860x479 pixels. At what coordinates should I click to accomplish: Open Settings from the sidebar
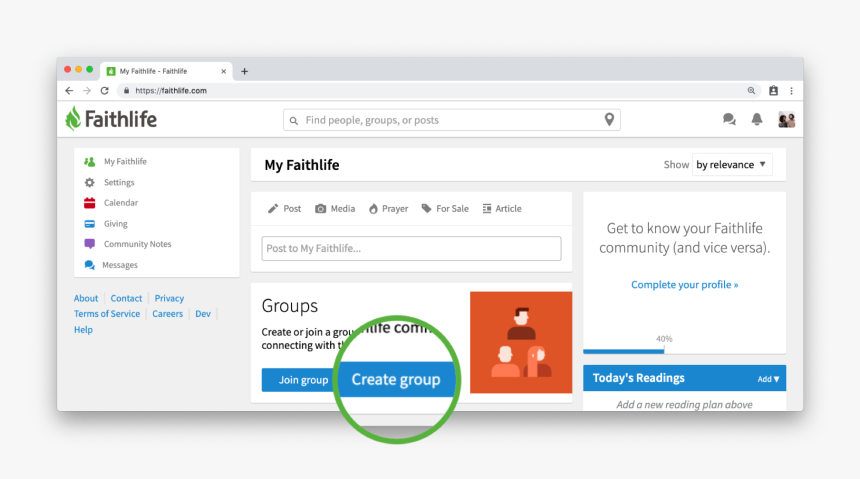[119, 182]
